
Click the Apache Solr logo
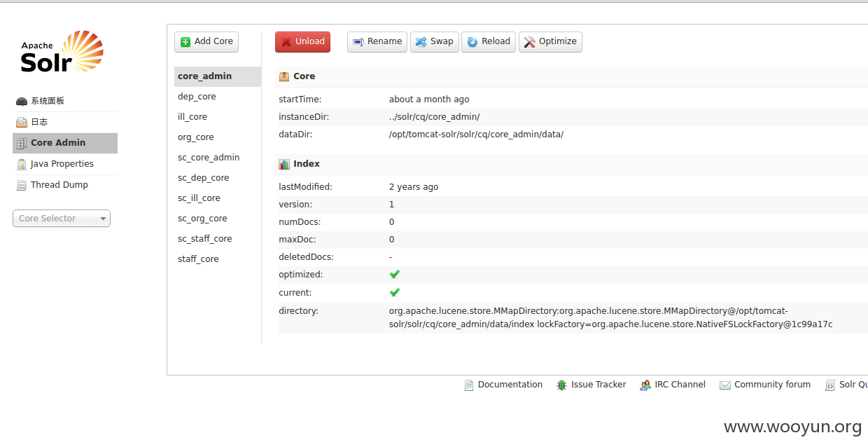coord(62,52)
